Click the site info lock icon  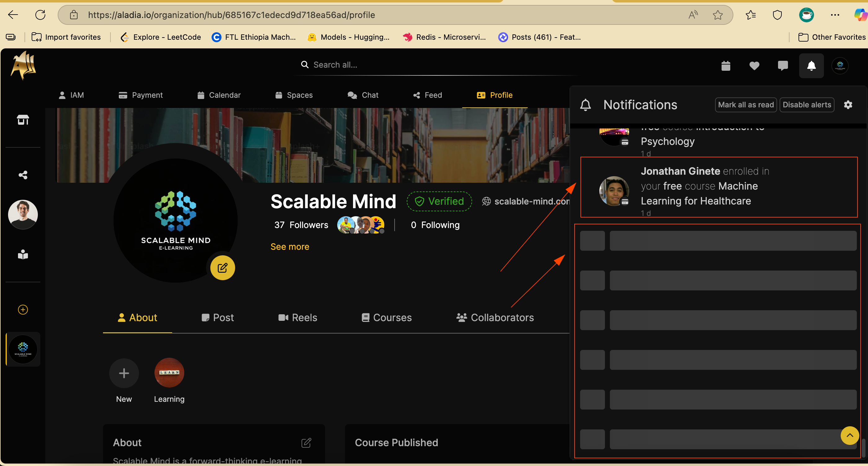point(74,15)
